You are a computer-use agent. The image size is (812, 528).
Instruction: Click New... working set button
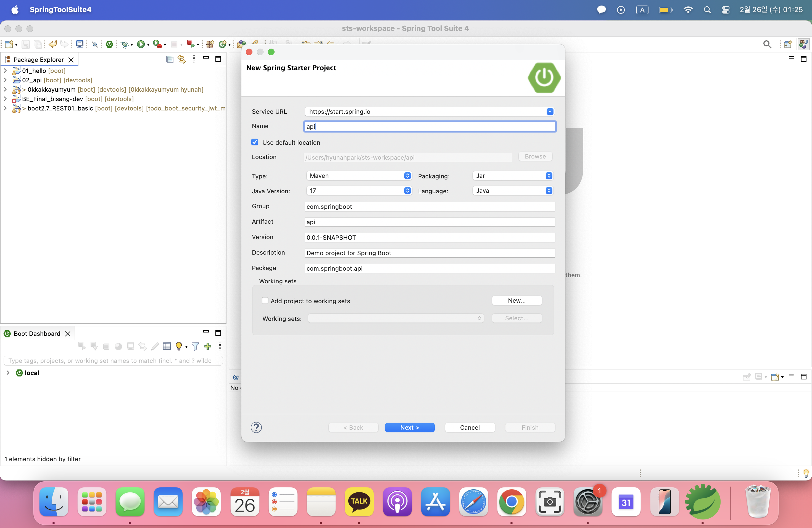click(x=516, y=300)
